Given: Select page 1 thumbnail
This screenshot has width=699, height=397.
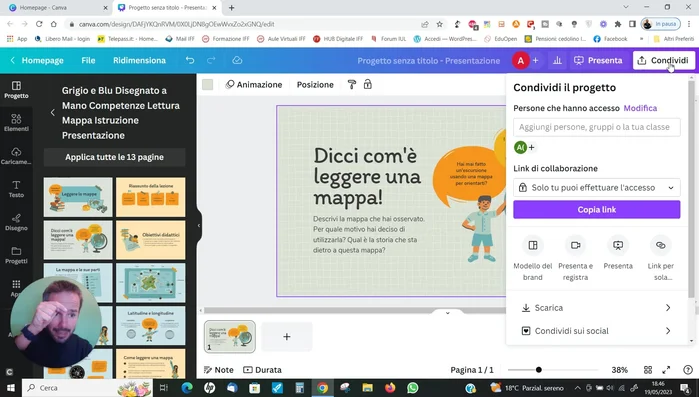Looking at the screenshot, I should 230,336.
